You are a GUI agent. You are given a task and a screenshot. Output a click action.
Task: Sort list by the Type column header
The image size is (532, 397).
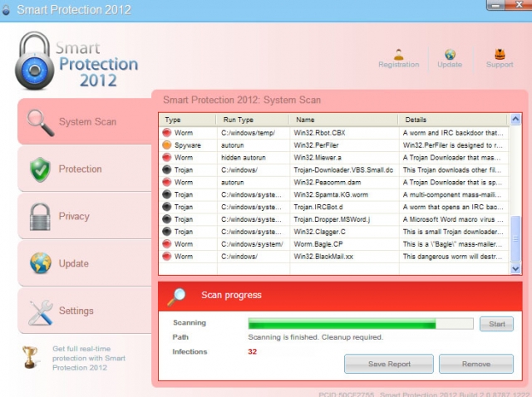188,120
